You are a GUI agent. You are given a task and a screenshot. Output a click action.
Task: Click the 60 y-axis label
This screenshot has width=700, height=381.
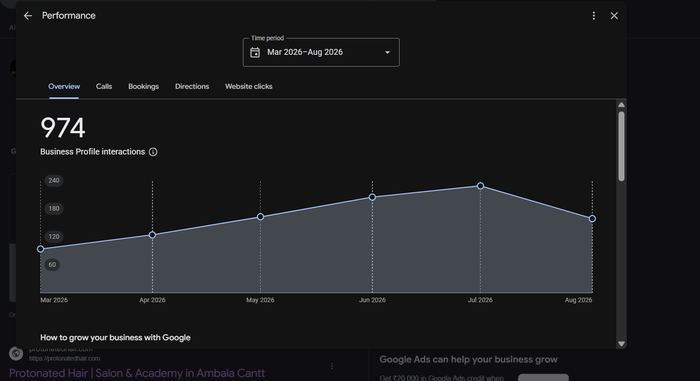[x=52, y=264]
